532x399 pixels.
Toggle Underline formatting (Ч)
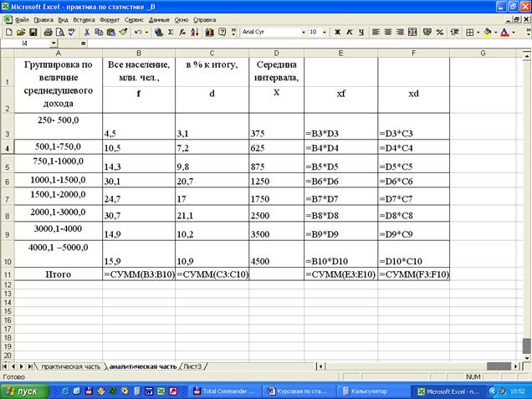(361, 32)
